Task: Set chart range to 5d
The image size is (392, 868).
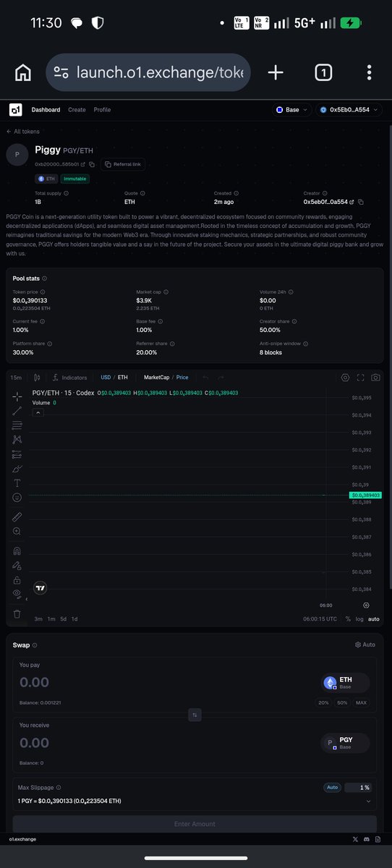Action: coord(63,619)
